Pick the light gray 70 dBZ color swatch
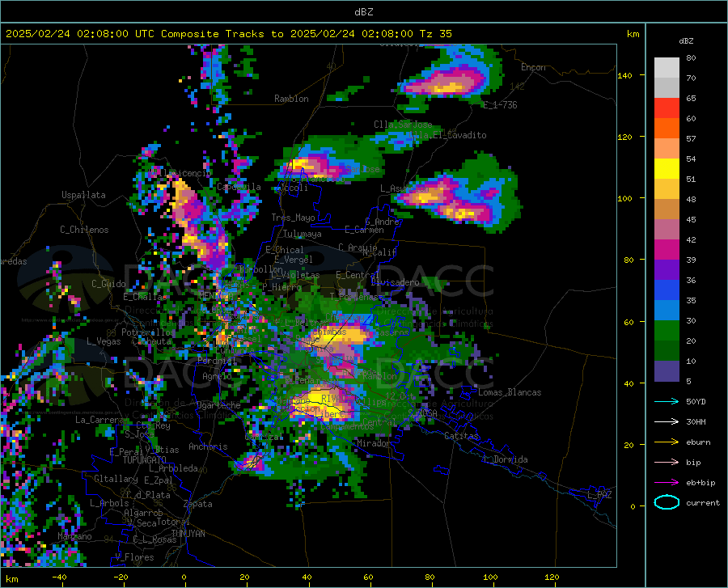 coord(667,68)
